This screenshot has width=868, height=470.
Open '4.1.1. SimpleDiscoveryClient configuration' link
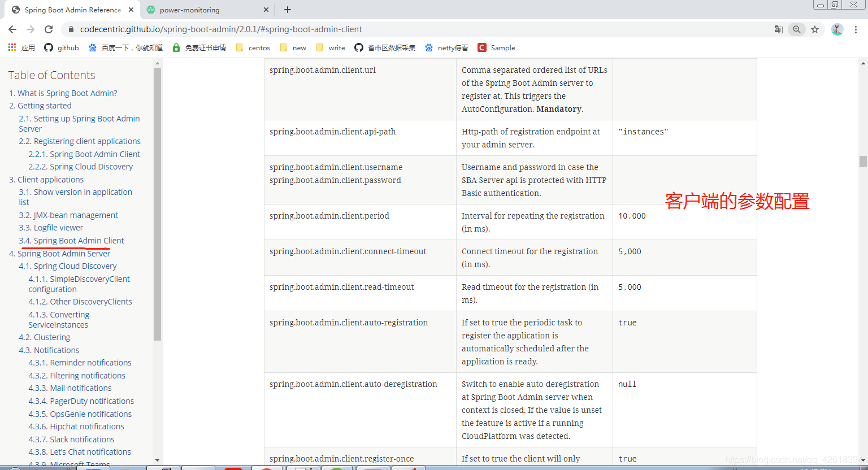pyautogui.click(x=79, y=284)
